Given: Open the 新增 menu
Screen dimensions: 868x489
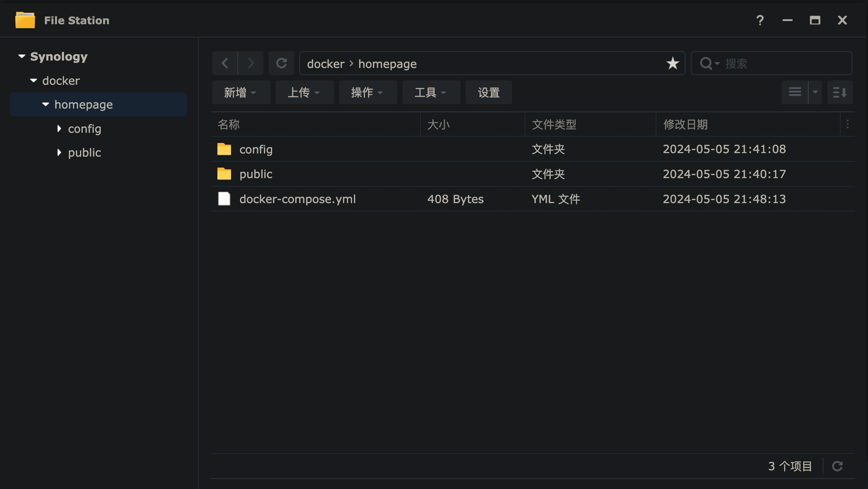Looking at the screenshot, I should pos(241,93).
